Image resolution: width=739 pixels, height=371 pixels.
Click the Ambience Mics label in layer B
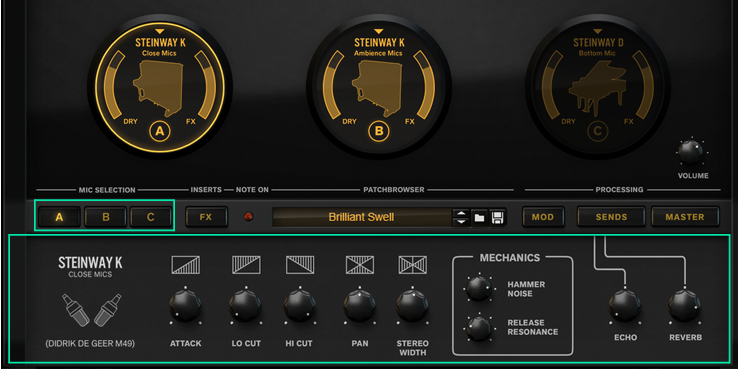click(x=379, y=53)
